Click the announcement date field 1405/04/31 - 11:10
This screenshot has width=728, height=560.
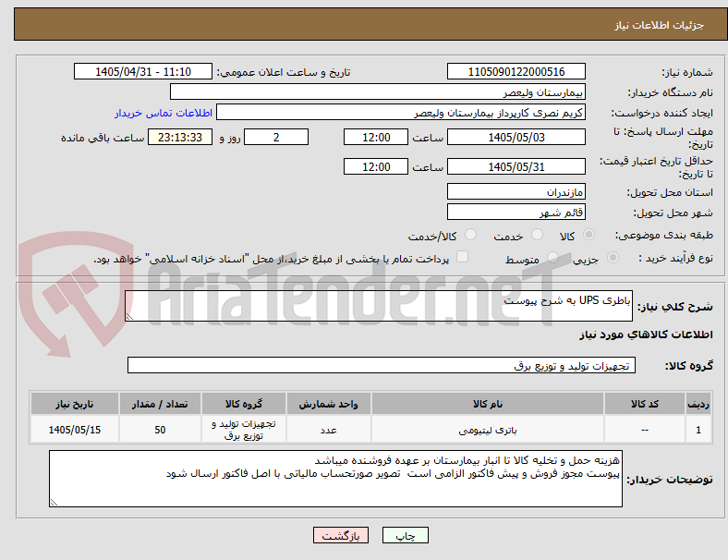[143, 71]
